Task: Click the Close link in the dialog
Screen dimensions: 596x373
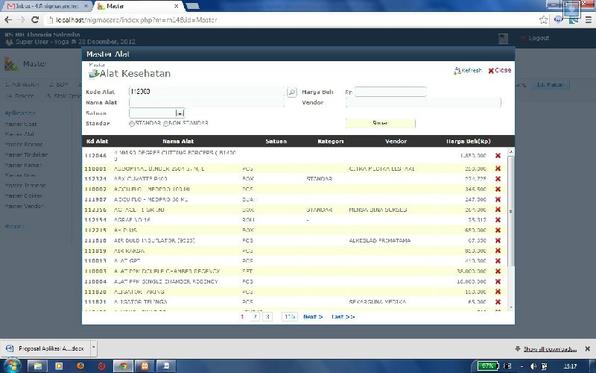Action: click(x=499, y=70)
